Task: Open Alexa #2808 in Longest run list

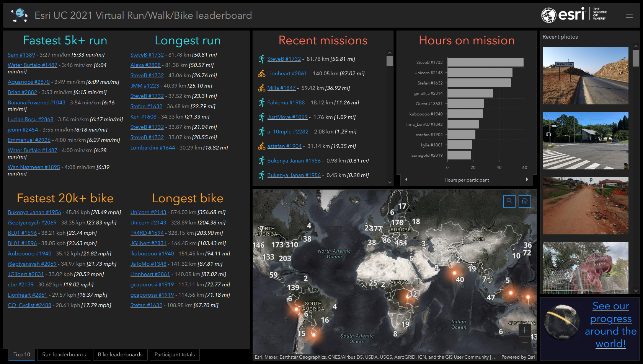Action: (x=145, y=65)
